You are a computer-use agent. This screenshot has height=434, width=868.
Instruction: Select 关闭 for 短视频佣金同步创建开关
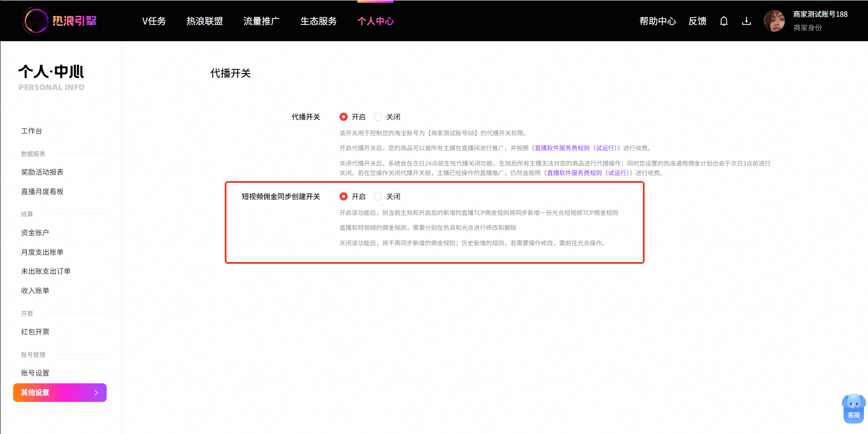378,196
